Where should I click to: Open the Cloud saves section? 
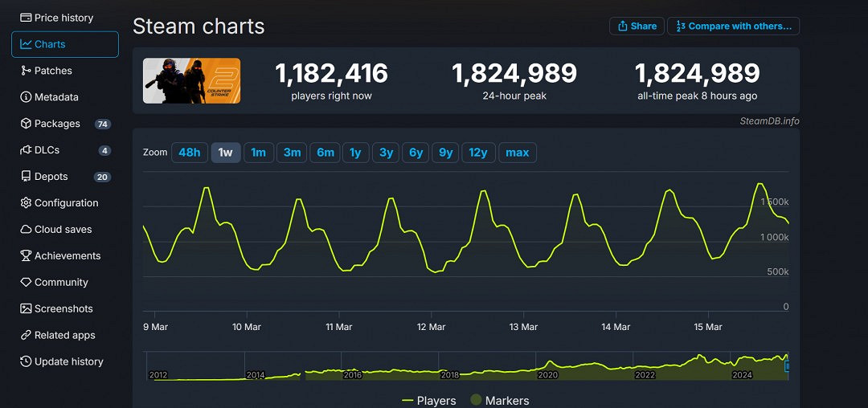pyautogui.click(x=63, y=230)
